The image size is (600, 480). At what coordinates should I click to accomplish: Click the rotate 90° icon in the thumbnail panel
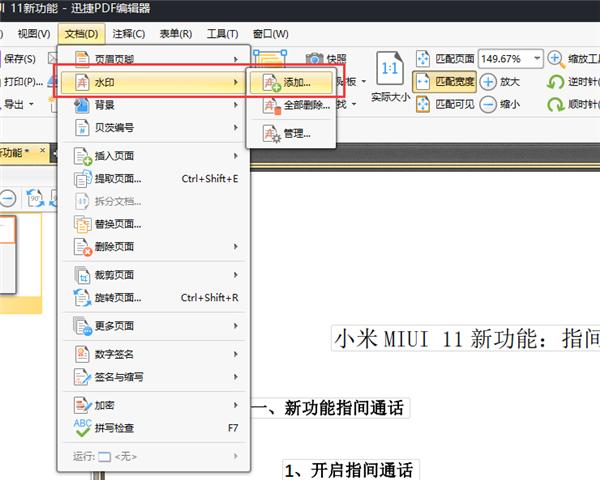[35, 198]
